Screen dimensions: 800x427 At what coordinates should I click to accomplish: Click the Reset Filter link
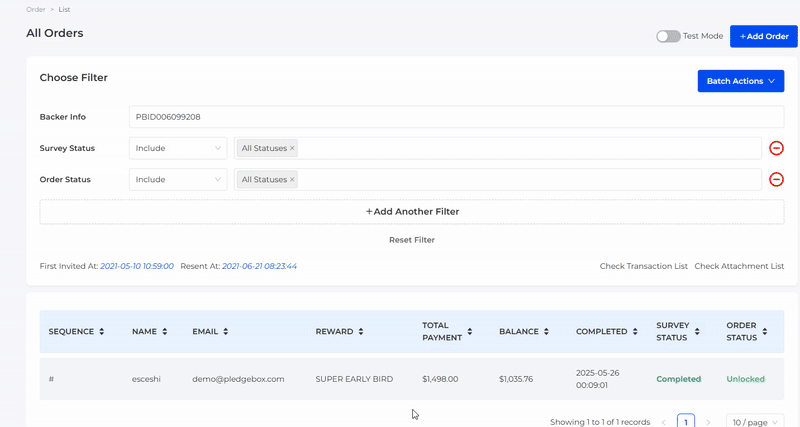(412, 240)
